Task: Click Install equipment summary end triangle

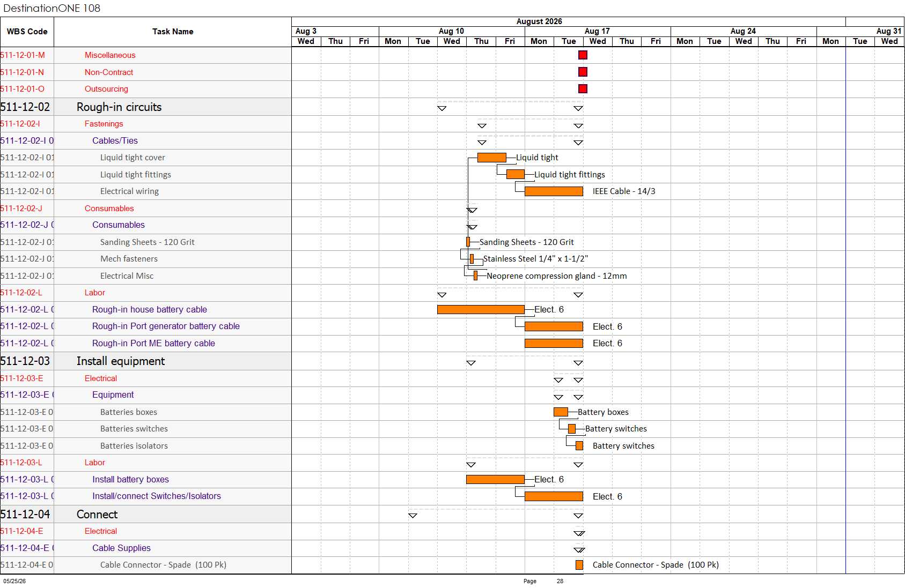Action: [578, 363]
